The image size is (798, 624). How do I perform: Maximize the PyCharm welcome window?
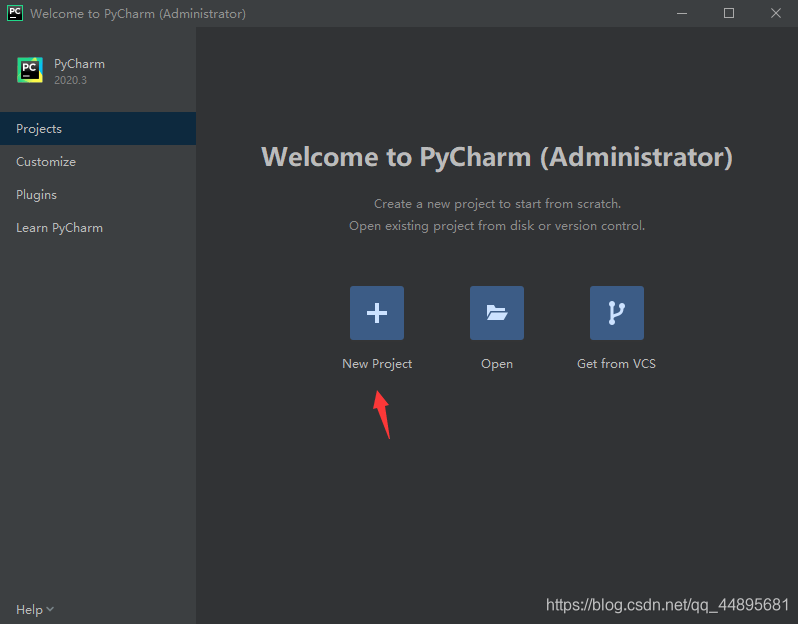click(729, 13)
